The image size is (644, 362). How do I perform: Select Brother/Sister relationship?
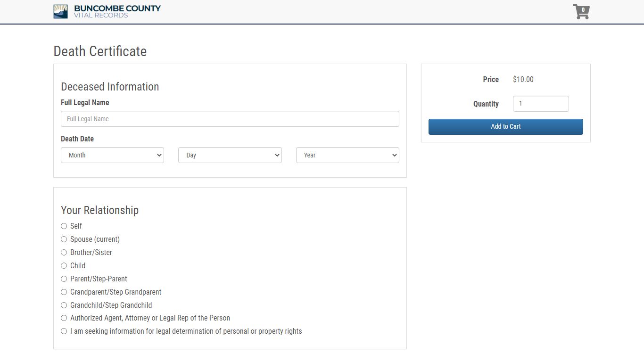[64, 253]
